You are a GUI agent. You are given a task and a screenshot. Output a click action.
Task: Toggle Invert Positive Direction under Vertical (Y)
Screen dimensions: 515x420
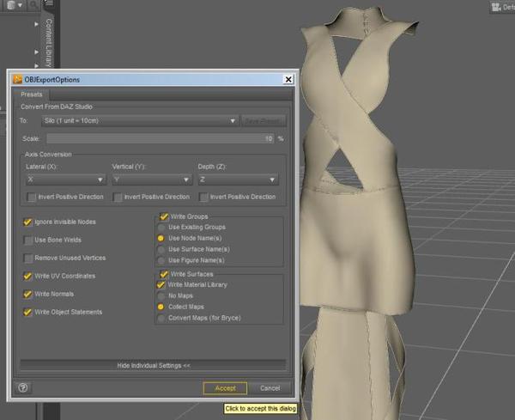point(118,197)
